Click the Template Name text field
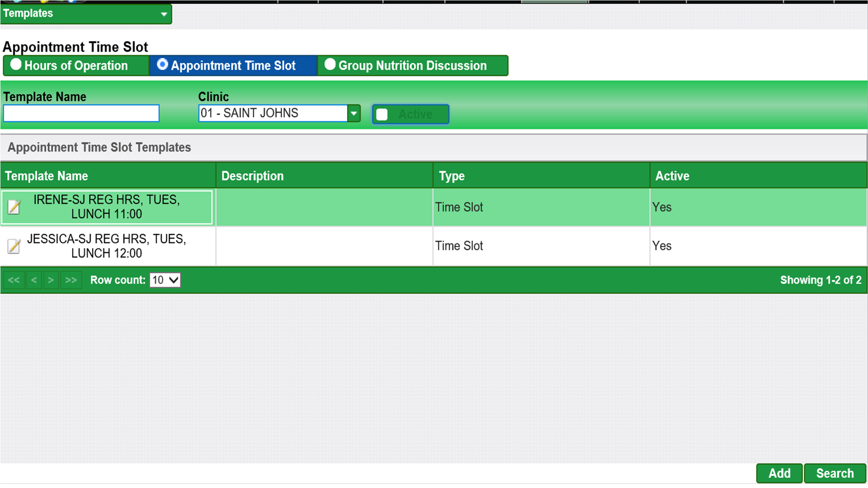 81,114
